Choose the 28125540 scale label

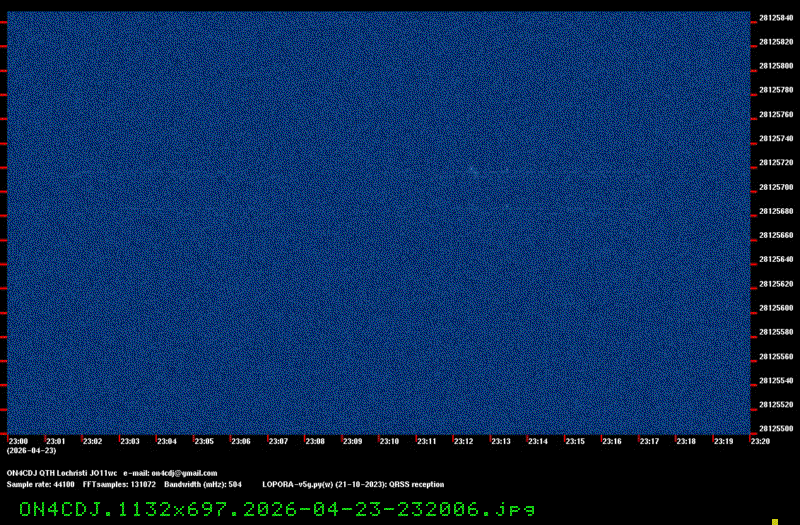[776, 381]
